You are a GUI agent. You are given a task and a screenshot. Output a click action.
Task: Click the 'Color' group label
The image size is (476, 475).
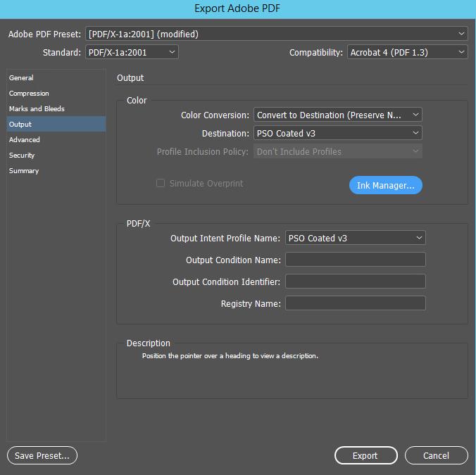[x=137, y=100]
